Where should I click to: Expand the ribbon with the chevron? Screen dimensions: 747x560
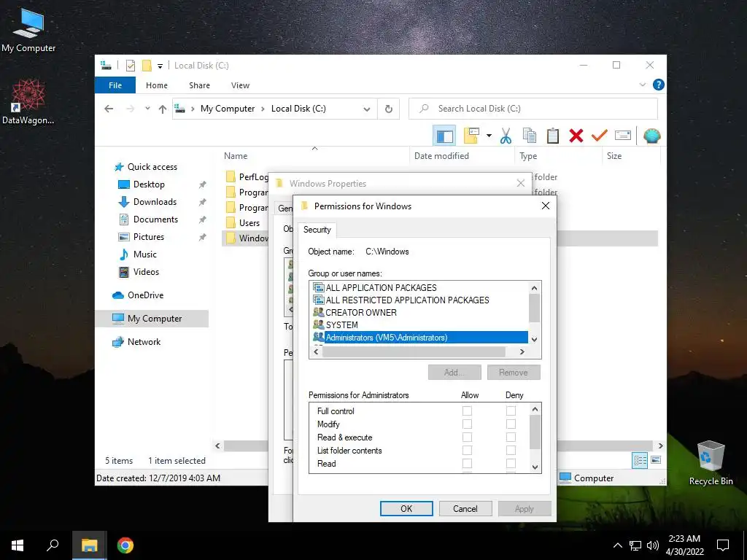[x=642, y=85]
